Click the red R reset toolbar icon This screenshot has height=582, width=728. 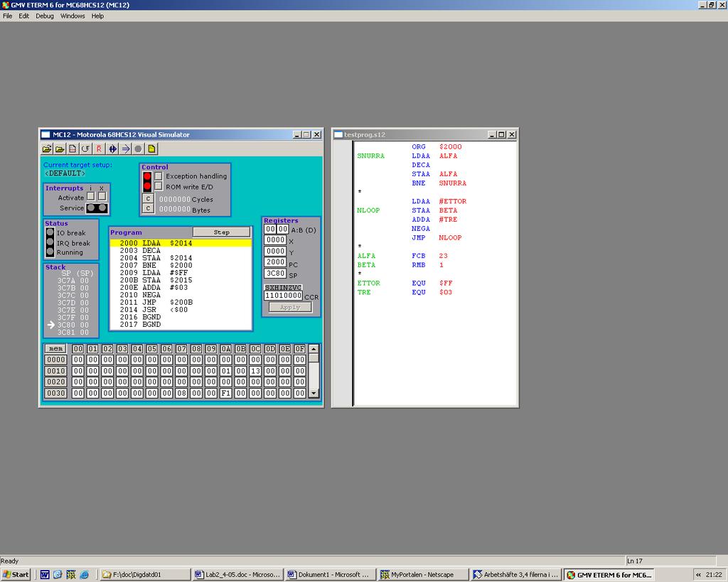[x=99, y=149]
